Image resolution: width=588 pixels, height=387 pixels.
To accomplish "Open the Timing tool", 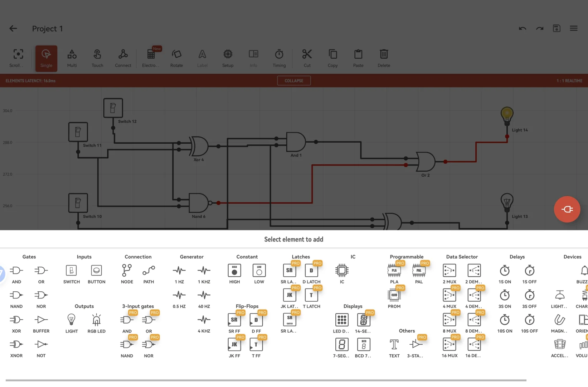I will click(279, 58).
